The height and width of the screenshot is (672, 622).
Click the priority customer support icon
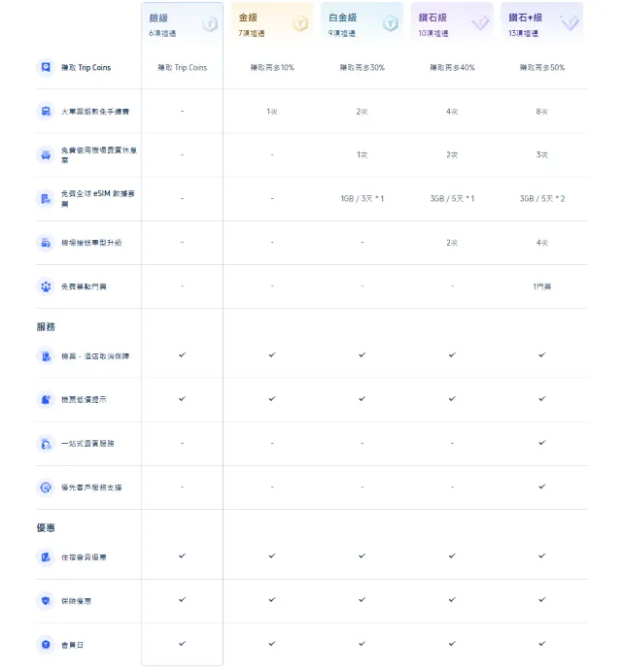pos(46,487)
